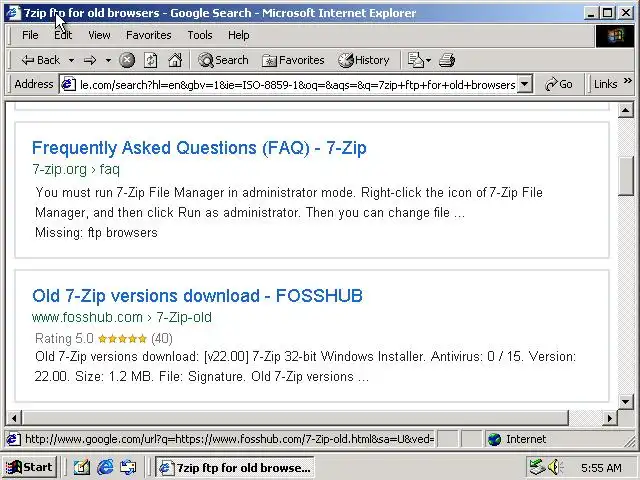Image resolution: width=640 pixels, height=480 pixels.
Task: Click the horizontal scrollbar thumb
Action: [296, 418]
